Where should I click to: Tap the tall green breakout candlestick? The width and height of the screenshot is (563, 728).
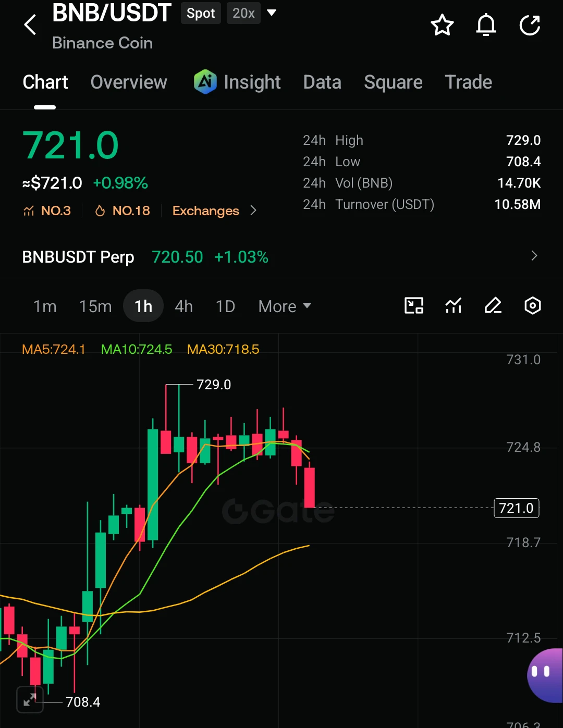[153, 485]
